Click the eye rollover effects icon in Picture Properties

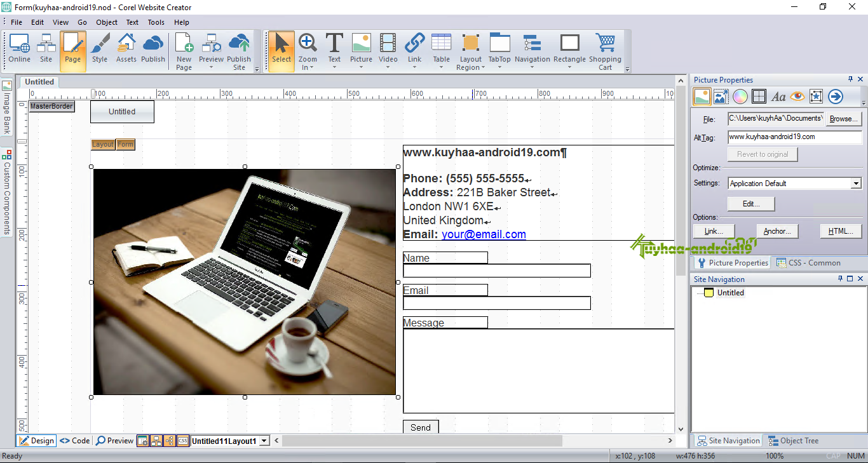797,96
